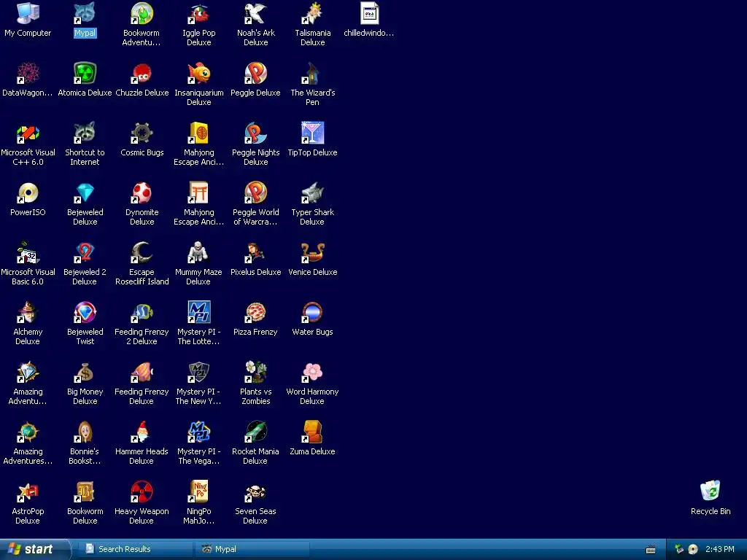Screen dimensions: 747x560
Task: Click Bookworm Deluxe icon
Action: click(85, 491)
